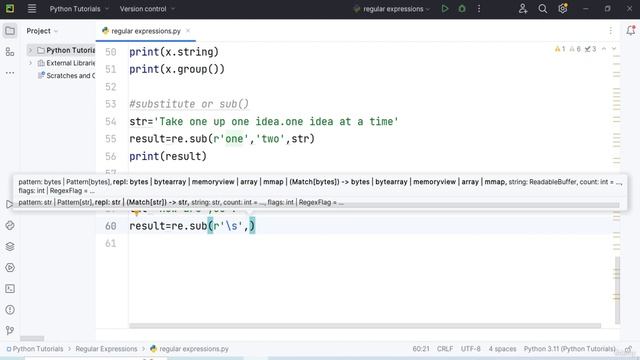Viewport: 640px width, 360px height.
Task: Click line number 56 in gutter
Action: pyautogui.click(x=111, y=156)
